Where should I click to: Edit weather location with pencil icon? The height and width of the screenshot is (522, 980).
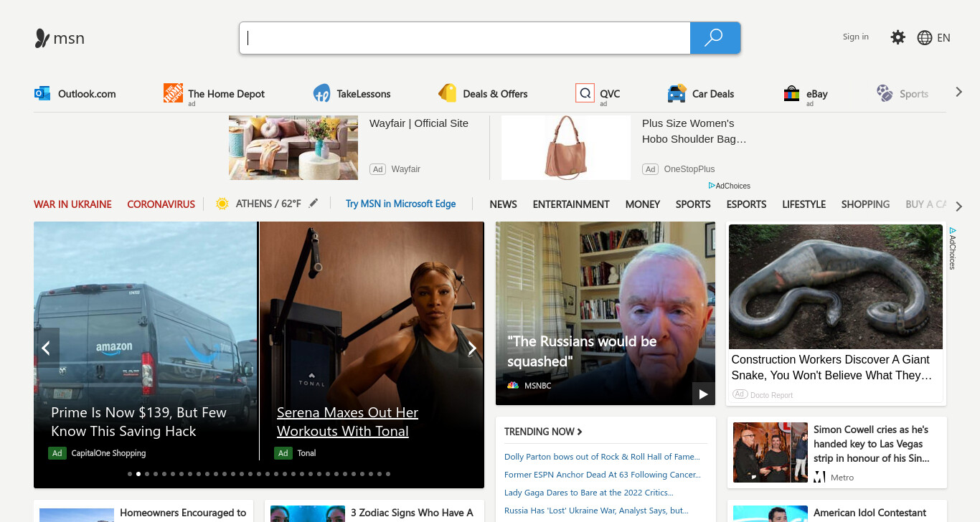(x=314, y=204)
